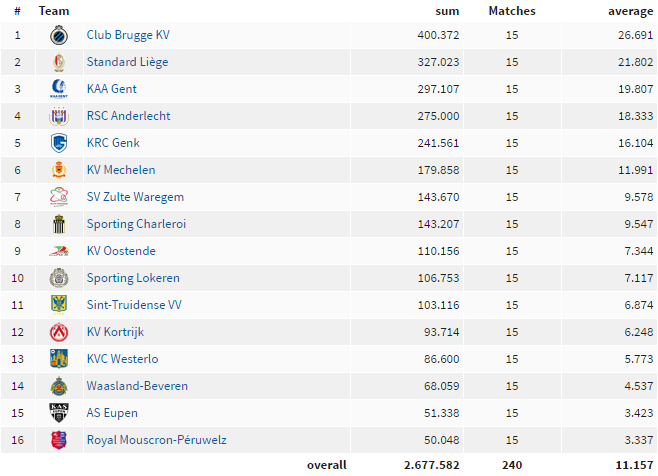Open the Royal Mouscron-Péruwelz team link

[157, 440]
